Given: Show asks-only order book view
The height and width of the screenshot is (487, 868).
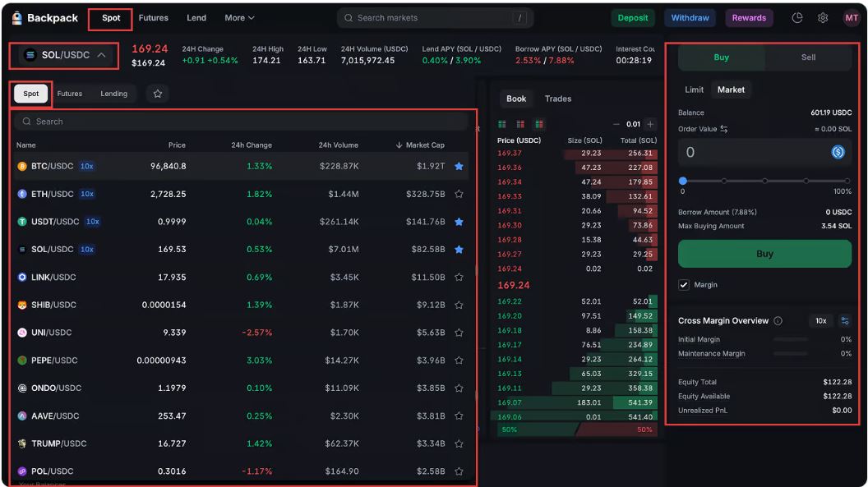Looking at the screenshot, I should [x=520, y=124].
